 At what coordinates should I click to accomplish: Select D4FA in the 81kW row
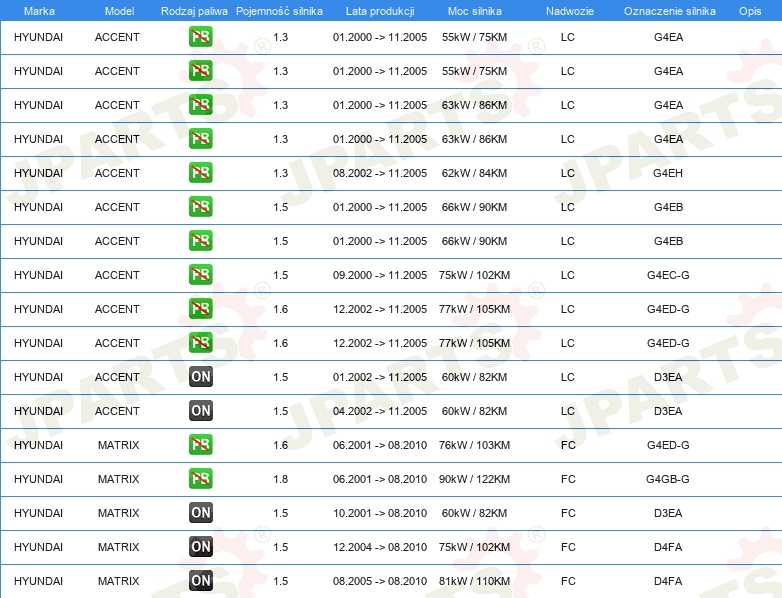(x=668, y=581)
